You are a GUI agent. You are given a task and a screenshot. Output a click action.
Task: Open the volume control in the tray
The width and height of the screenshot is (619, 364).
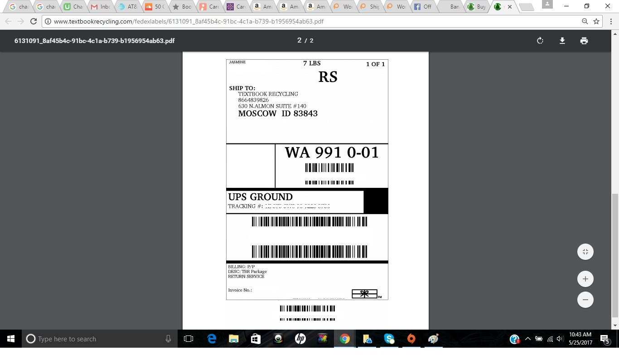(560, 339)
